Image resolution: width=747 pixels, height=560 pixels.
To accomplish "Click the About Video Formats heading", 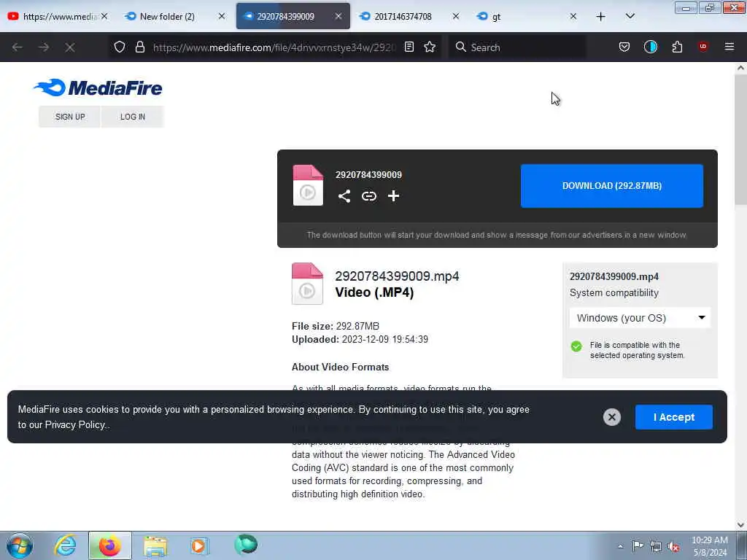I will 340,367.
